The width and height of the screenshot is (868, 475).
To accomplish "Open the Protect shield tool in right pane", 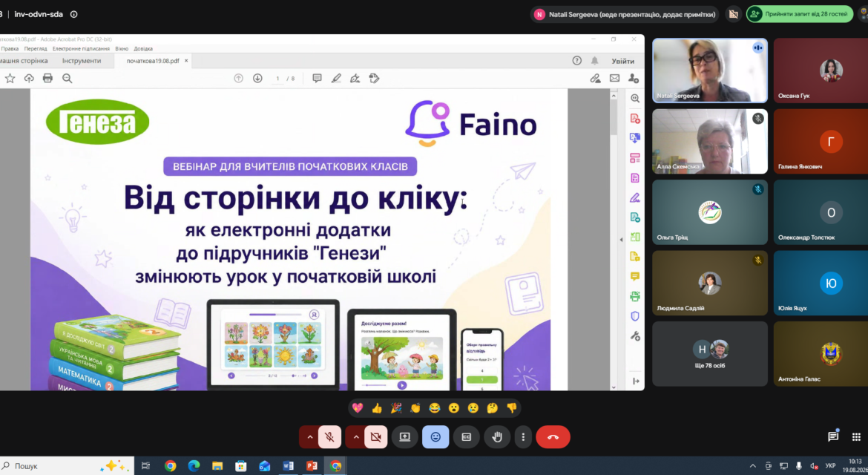I will tap(635, 315).
